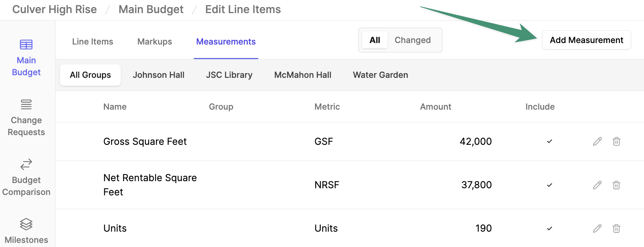
Task: Click the Milestones layers icon
Action: click(x=26, y=224)
